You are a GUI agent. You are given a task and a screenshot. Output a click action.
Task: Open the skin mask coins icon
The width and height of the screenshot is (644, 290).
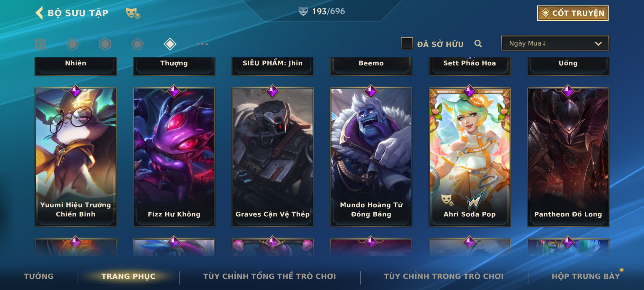(133, 13)
